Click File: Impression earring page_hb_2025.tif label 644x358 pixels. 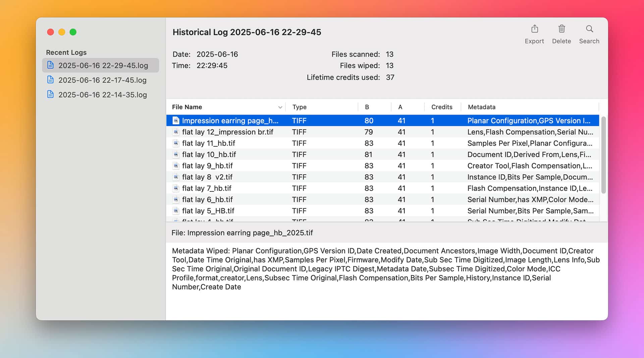[242, 233]
